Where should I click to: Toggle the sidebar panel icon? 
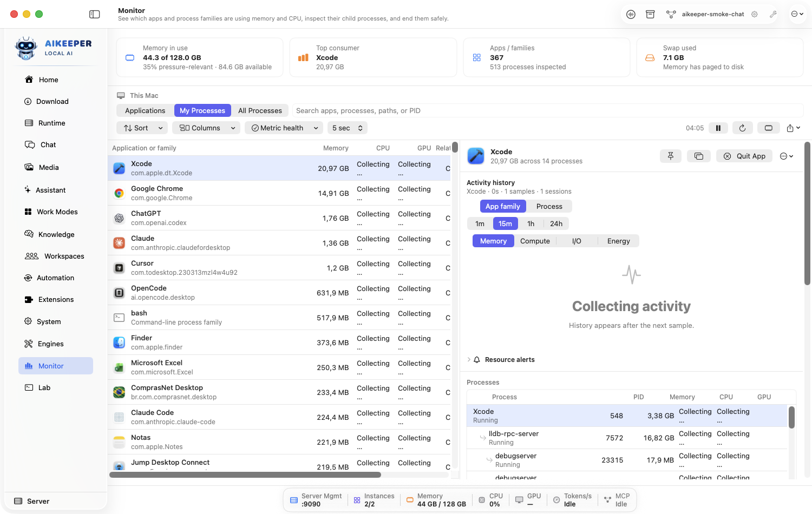95,14
